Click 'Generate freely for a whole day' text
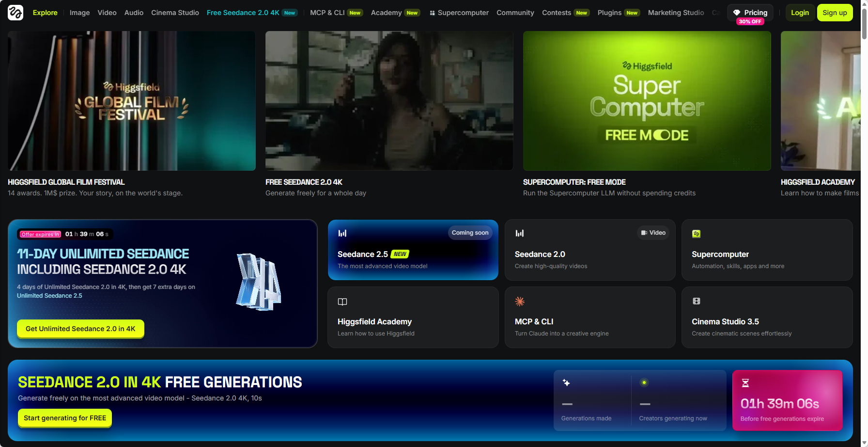 (316, 193)
